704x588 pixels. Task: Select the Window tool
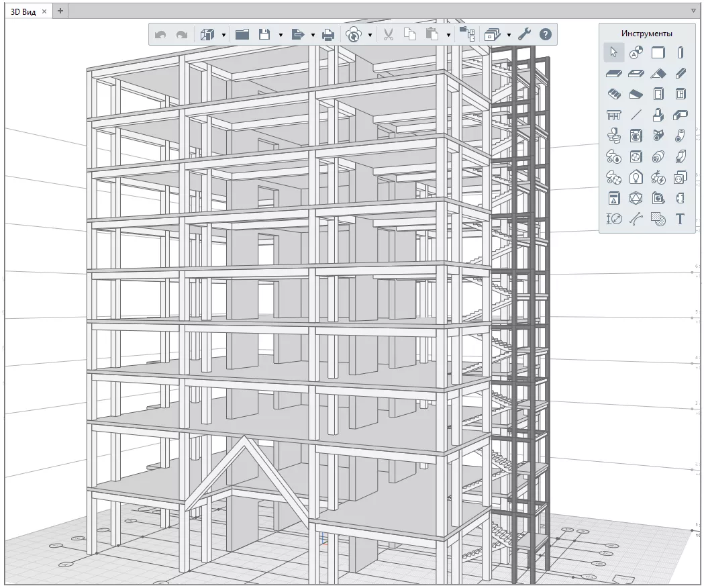tap(680, 95)
